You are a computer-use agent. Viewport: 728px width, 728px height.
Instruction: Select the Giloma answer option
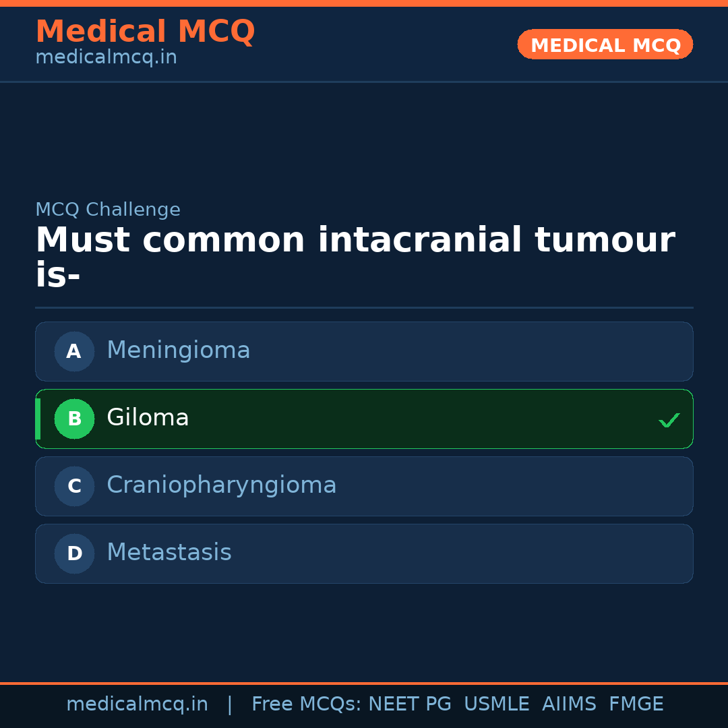364,419
